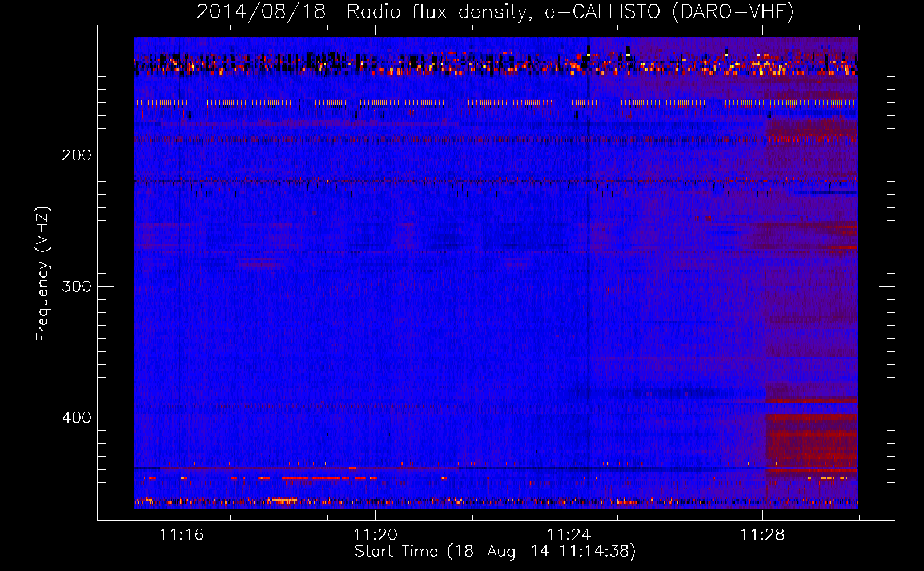The image size is (924, 571).
Task: Click the 'Start Time (18-Aug-14 11:14:38)' axis label
Action: pyautogui.click(x=495, y=552)
